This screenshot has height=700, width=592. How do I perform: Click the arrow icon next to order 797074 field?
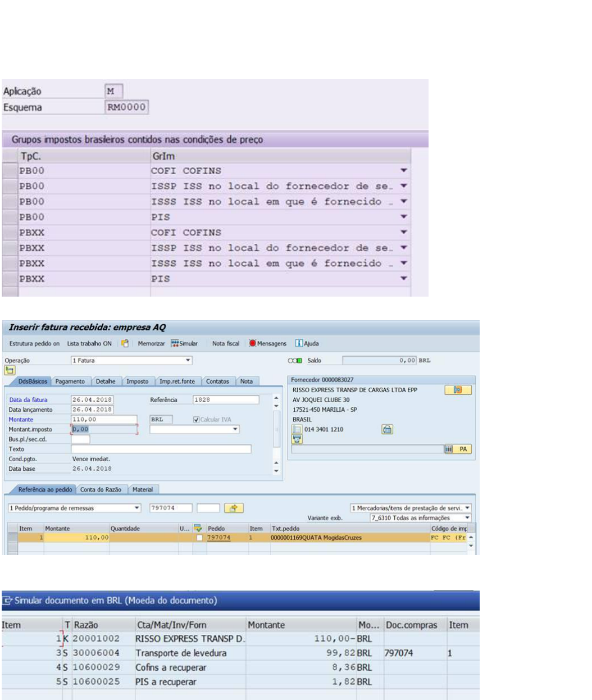[234, 508]
